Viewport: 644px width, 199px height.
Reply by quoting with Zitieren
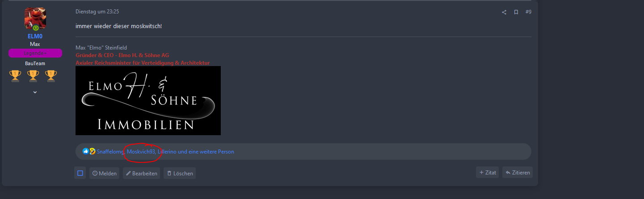click(518, 172)
